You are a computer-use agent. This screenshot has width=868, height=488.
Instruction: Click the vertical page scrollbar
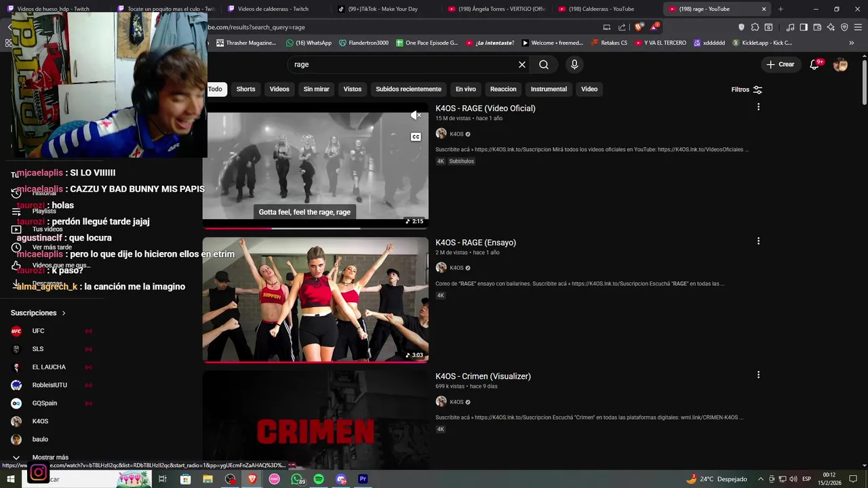pos(864,81)
